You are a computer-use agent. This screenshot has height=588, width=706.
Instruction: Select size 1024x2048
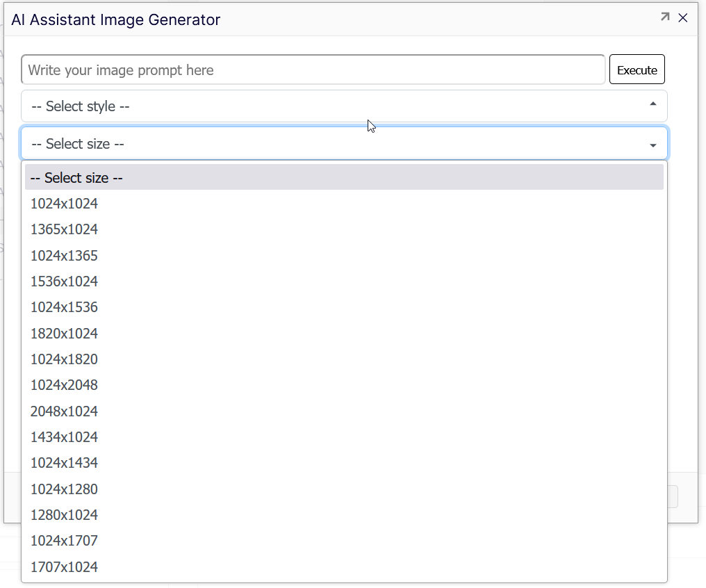click(x=344, y=385)
